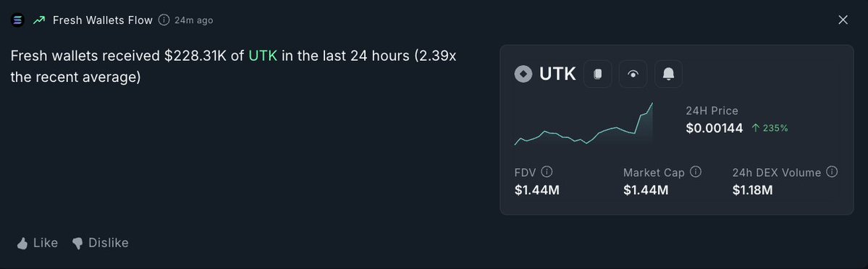
Task: Dismiss the alert with the X
Action: [843, 20]
